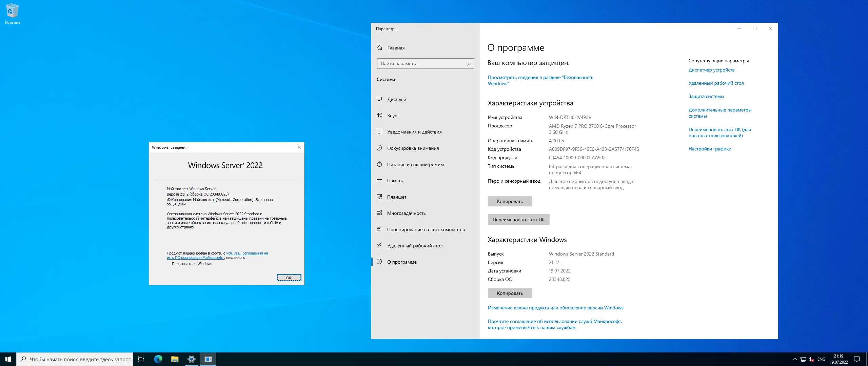868x366 pixels.
Task: Open Display settings in sidebar
Action: pyautogui.click(x=396, y=99)
